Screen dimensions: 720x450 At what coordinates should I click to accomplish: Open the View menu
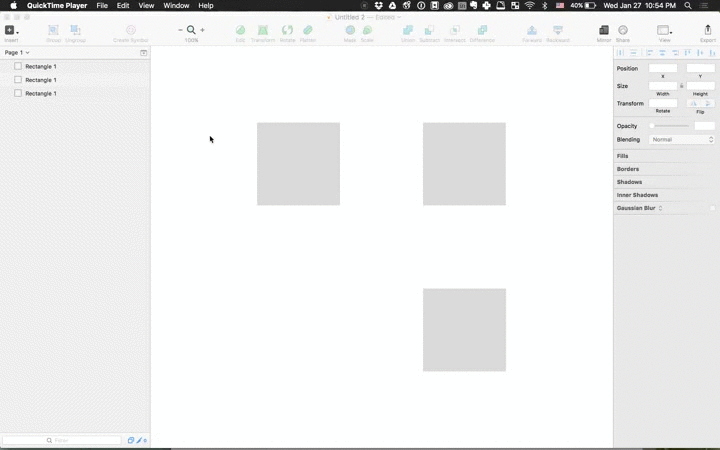146,6
